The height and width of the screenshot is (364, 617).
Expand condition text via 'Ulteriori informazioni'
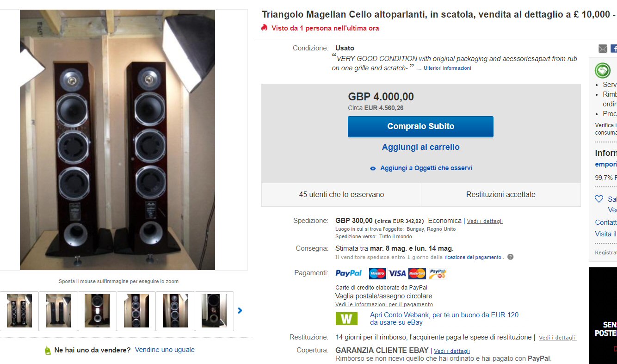[x=447, y=68]
